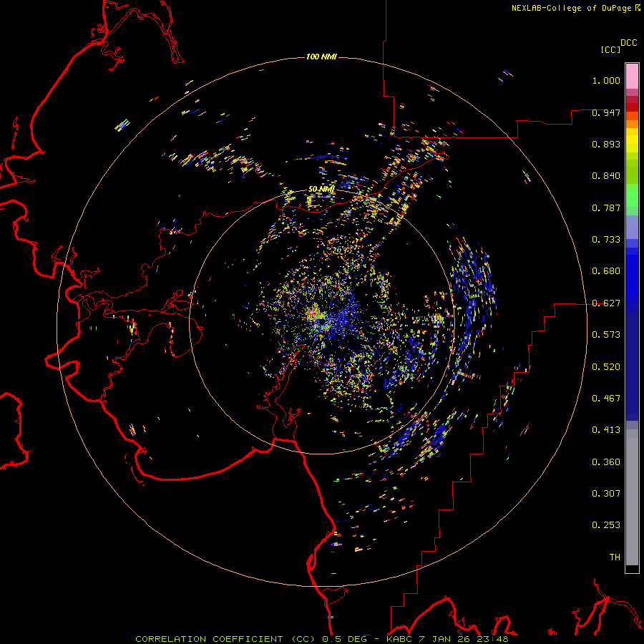Click the 23:48 timestamp
Viewport: 644px width, 644px height.
coord(492,639)
